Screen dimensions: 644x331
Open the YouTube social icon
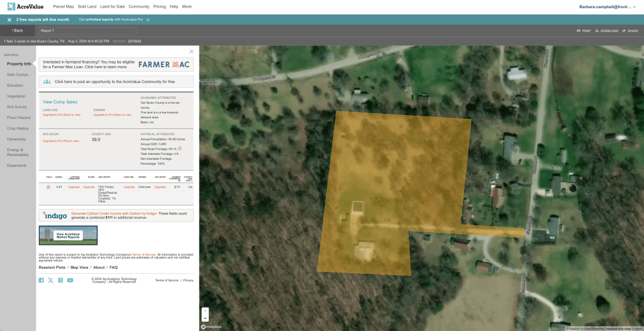[x=70, y=280]
